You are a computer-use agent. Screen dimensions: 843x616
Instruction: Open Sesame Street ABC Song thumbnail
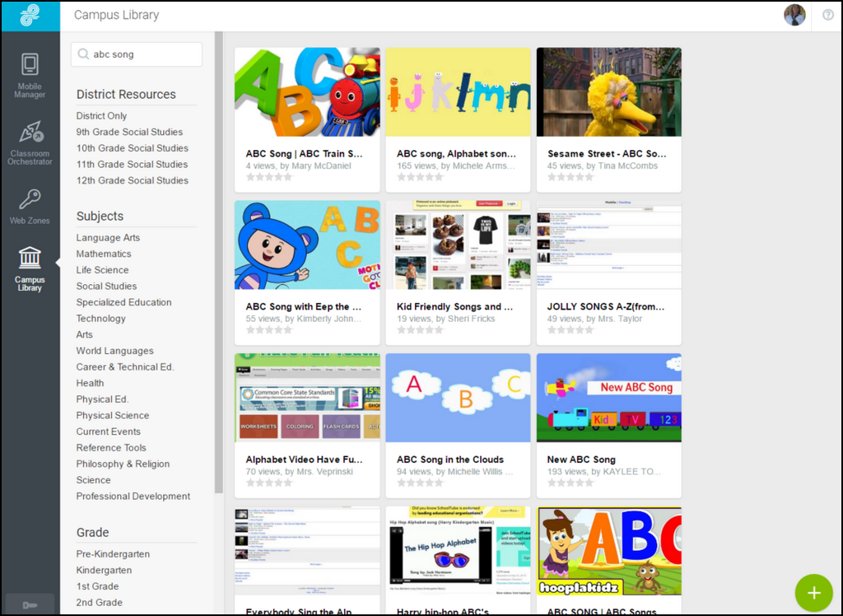(608, 92)
